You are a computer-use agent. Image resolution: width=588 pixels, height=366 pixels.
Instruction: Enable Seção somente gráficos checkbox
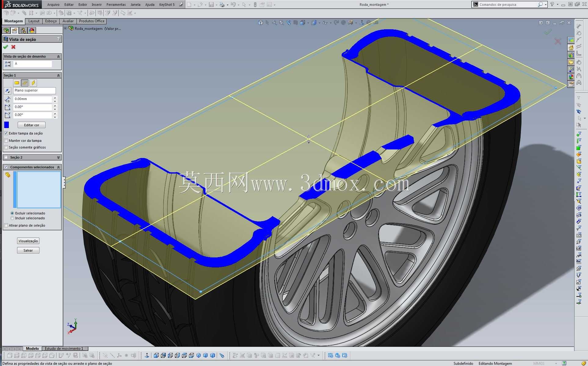[6, 147]
